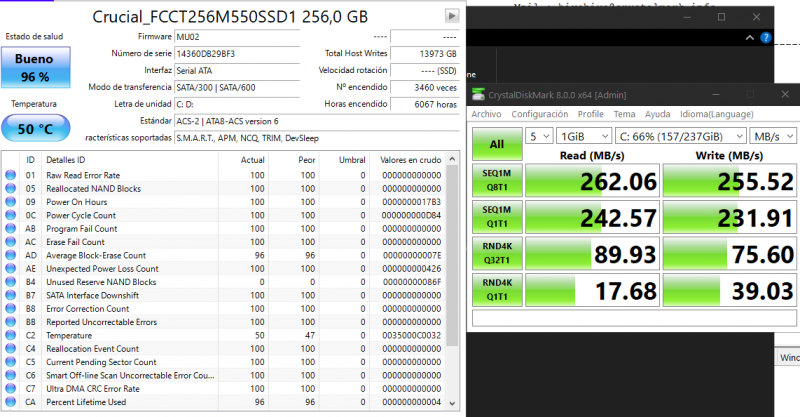This screenshot has width=800, height=417.
Task: Click the 255.52 SEQ1M Q8T1 write result
Action: pyautogui.click(x=730, y=181)
